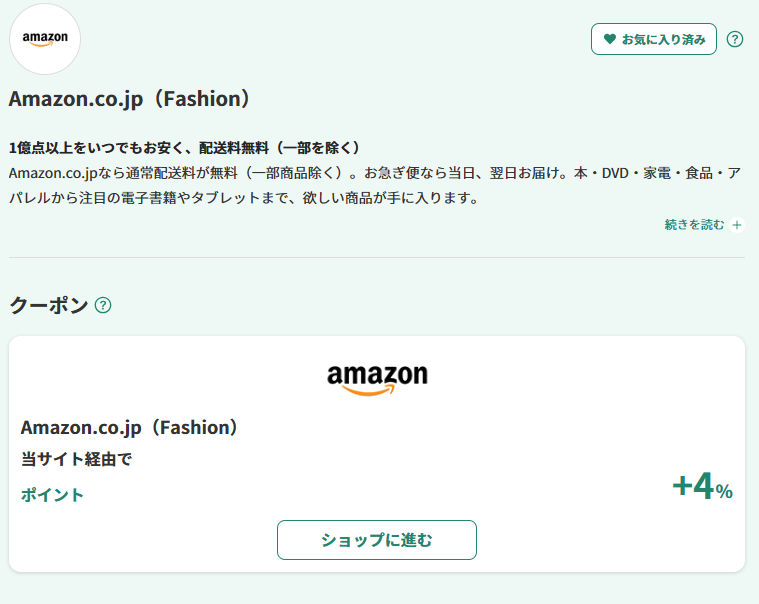Image resolution: width=759 pixels, height=604 pixels.
Task: Click the +4% point rate
Action: 701,487
